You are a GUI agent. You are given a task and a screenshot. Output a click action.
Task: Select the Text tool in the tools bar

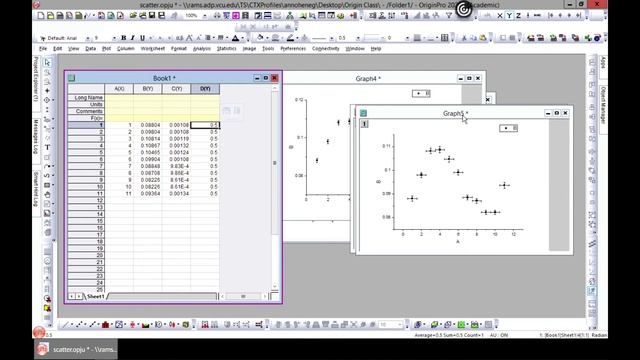[x=47, y=147]
